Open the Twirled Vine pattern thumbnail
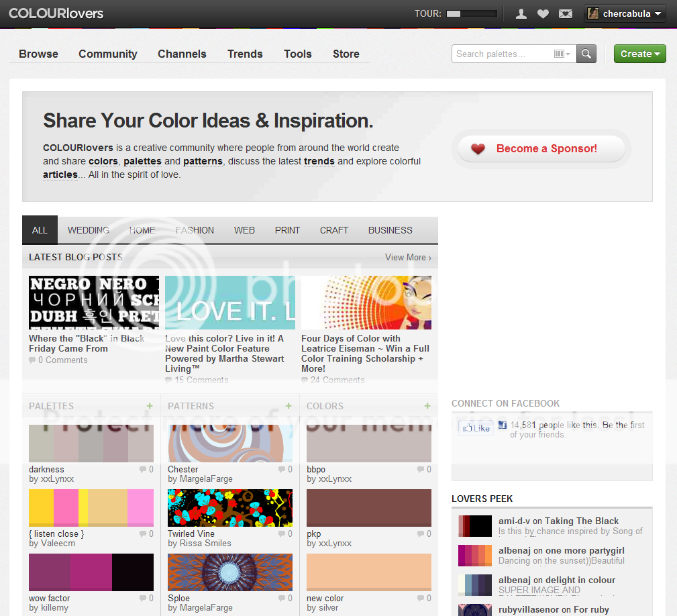Viewport: 677px width, 616px height. [230, 508]
